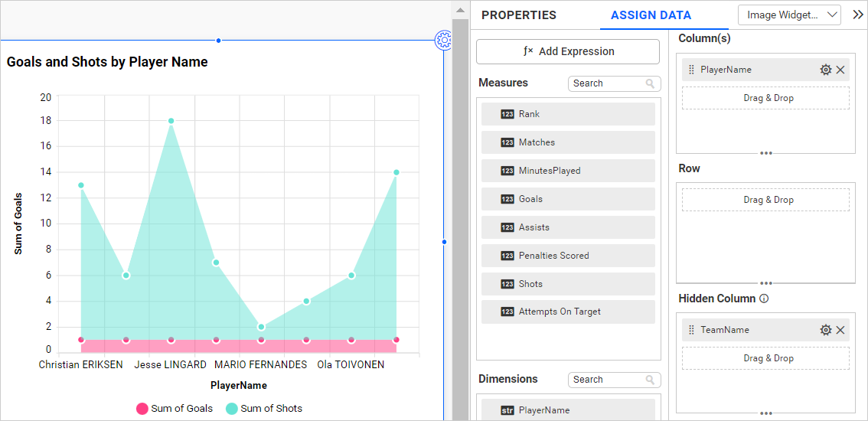This screenshot has width=868, height=421.
Task: Expand the Column(s) section ellipsis handle
Action: pos(765,153)
